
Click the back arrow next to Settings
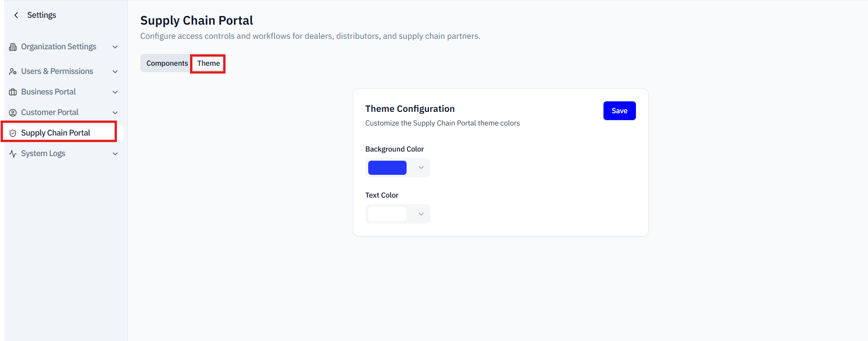click(x=16, y=15)
